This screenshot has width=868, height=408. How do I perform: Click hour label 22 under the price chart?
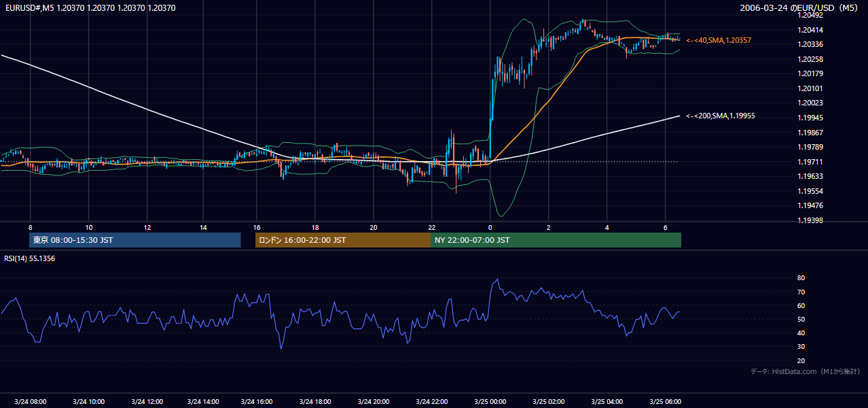point(432,227)
